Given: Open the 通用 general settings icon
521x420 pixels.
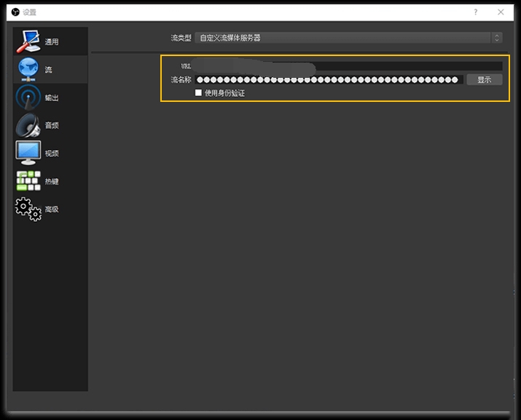Looking at the screenshot, I should pyautogui.click(x=28, y=41).
